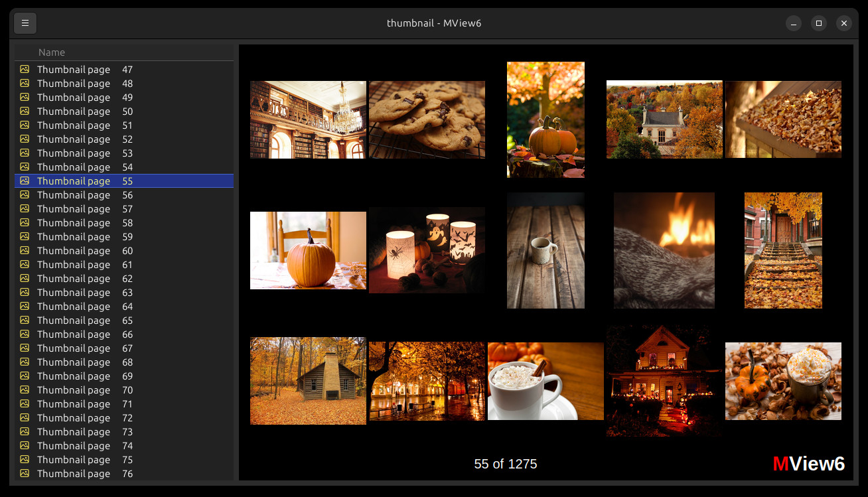Open the Halloween candle lanterns thumbnail
Viewport: 868px width, 497px height.
coord(427,250)
